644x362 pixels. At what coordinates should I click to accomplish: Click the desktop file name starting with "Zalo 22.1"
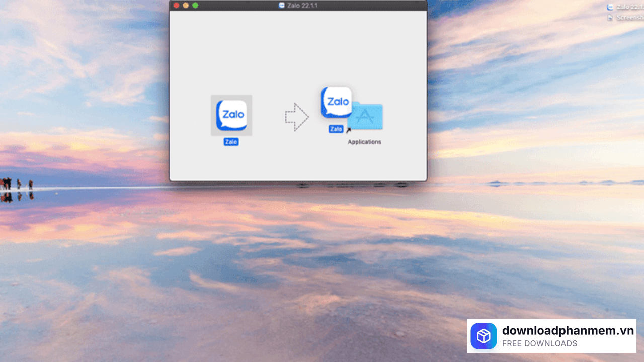(630, 7)
